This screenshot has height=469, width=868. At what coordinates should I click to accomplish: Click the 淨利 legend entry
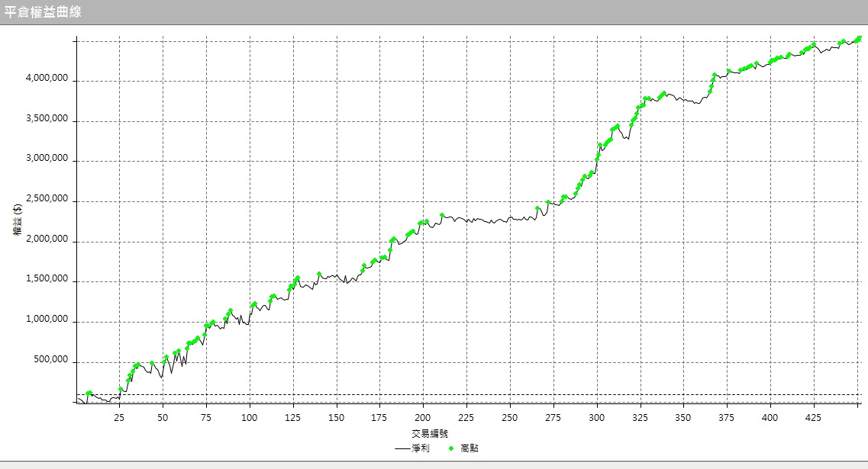tap(411, 448)
